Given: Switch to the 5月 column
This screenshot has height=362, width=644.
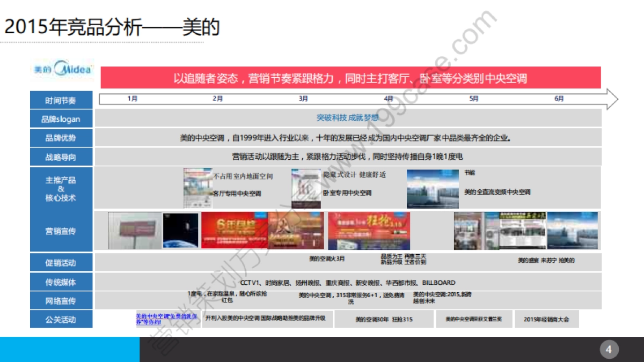Looking at the screenshot, I should click(x=473, y=99).
